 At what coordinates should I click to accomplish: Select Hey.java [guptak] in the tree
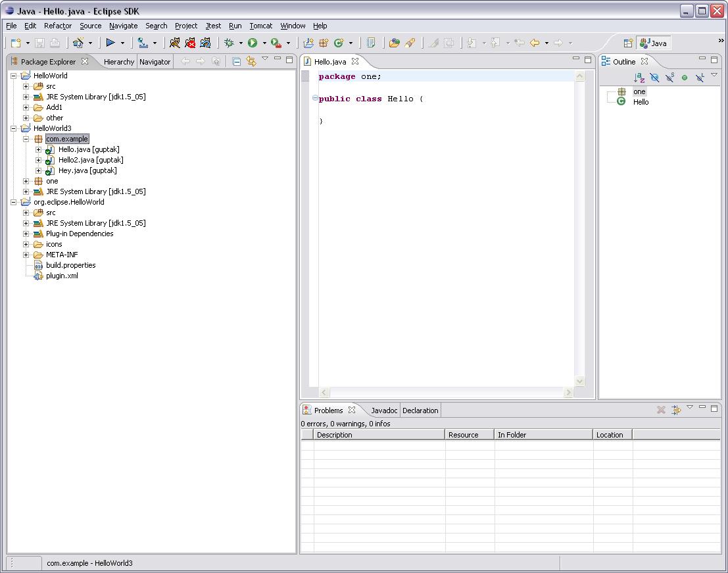[x=87, y=170]
